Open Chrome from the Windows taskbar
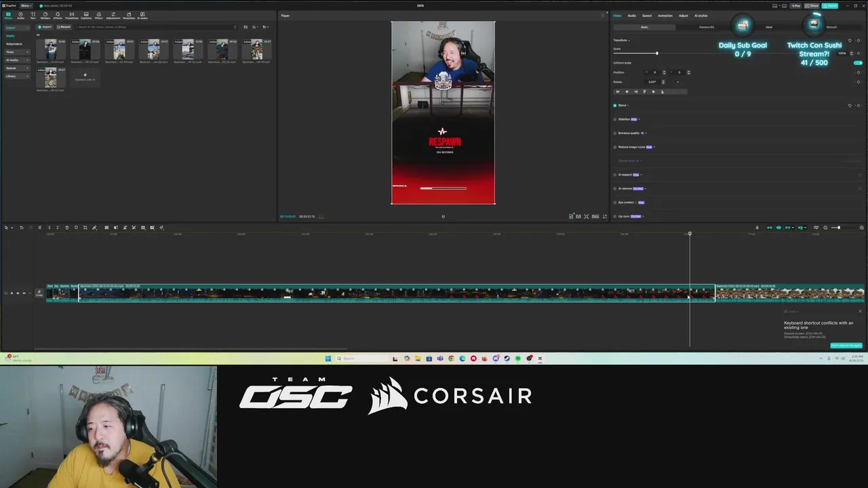 (451, 359)
